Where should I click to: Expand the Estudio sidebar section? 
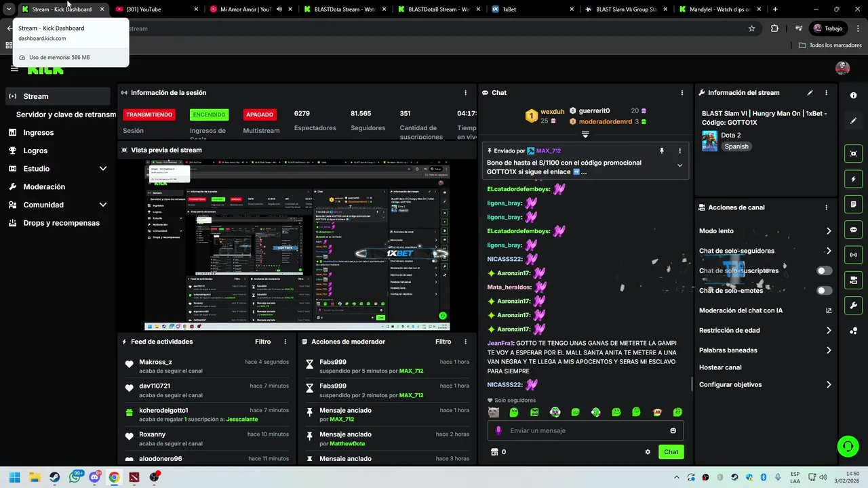click(x=103, y=169)
